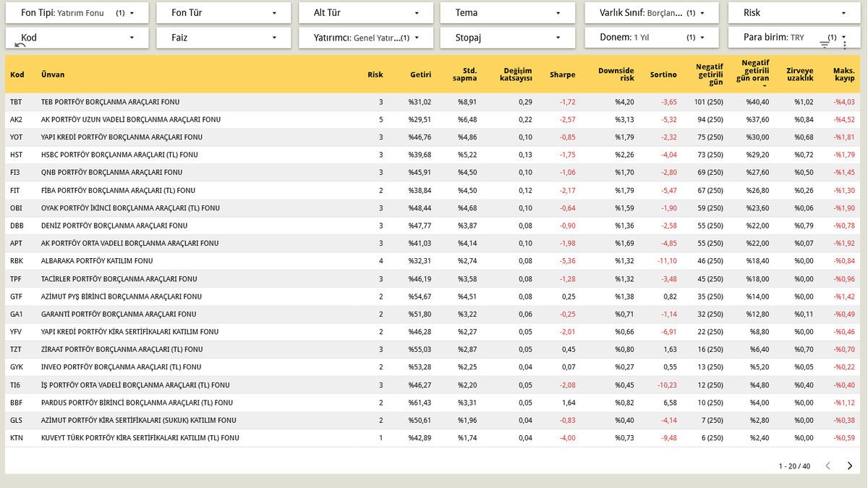Sort by Downside risk column header

pos(616,74)
